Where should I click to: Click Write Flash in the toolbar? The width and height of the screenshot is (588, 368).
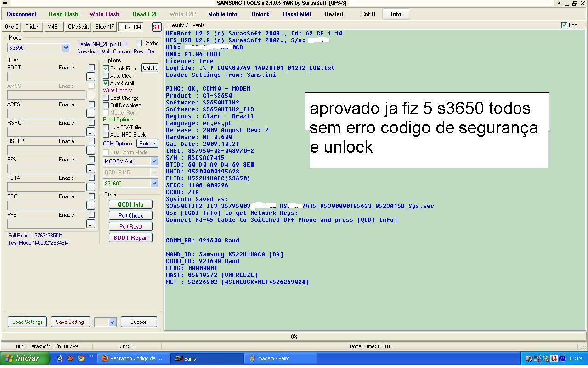click(x=104, y=14)
